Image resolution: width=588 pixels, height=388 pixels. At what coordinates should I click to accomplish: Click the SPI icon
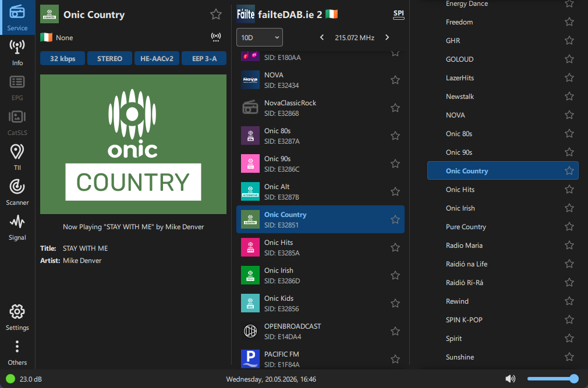(x=398, y=14)
